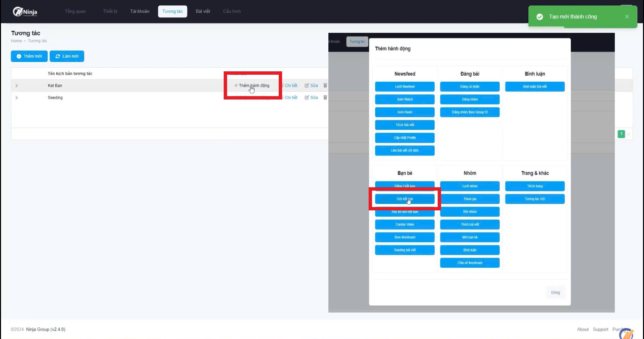Click the Ninja logo in the header
This screenshot has height=339, width=644.
(25, 12)
